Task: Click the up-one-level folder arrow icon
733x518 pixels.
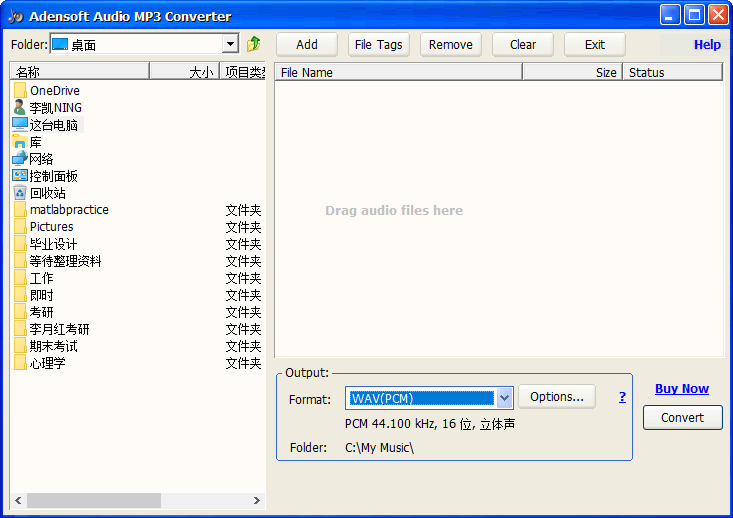Action: tap(254, 44)
